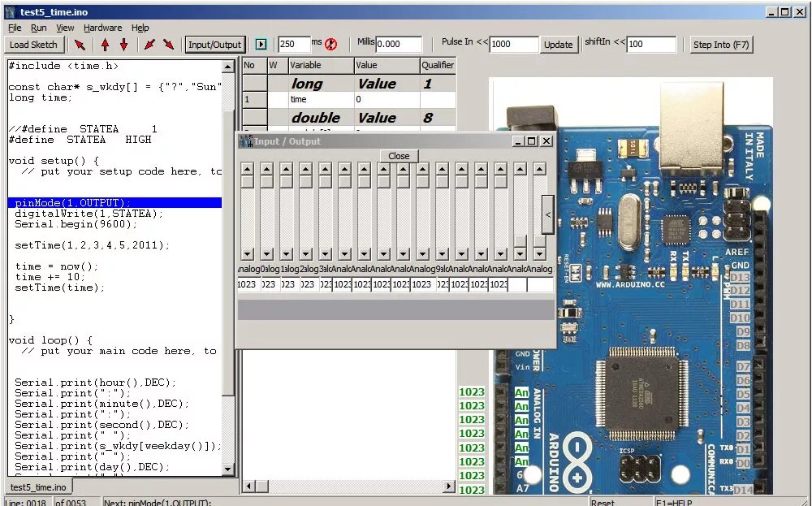
Task: Click the Serial.print(hour(),DEC) code line
Action: [95, 383]
